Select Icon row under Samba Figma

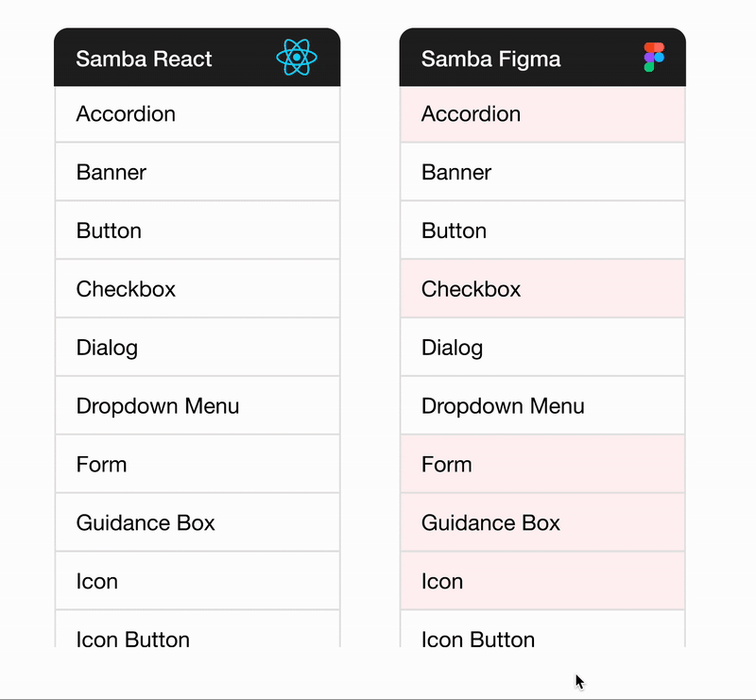542,581
